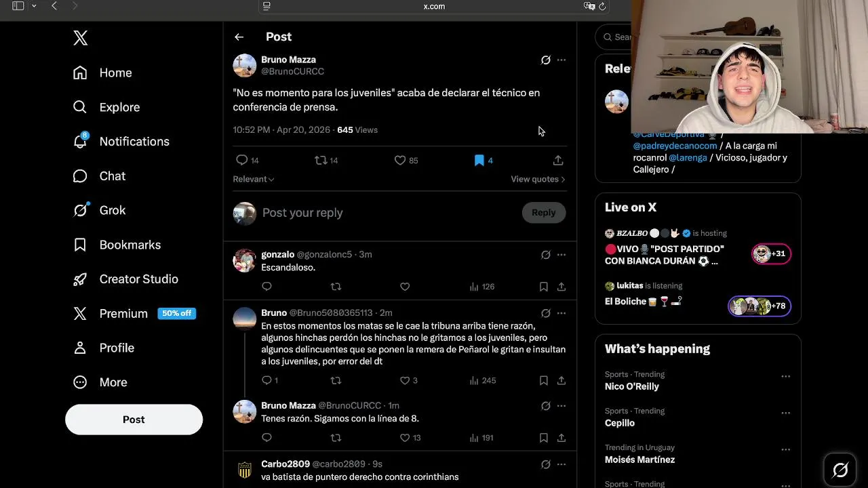Go back using Safari's back arrow
868x488 pixels.
(54, 6)
